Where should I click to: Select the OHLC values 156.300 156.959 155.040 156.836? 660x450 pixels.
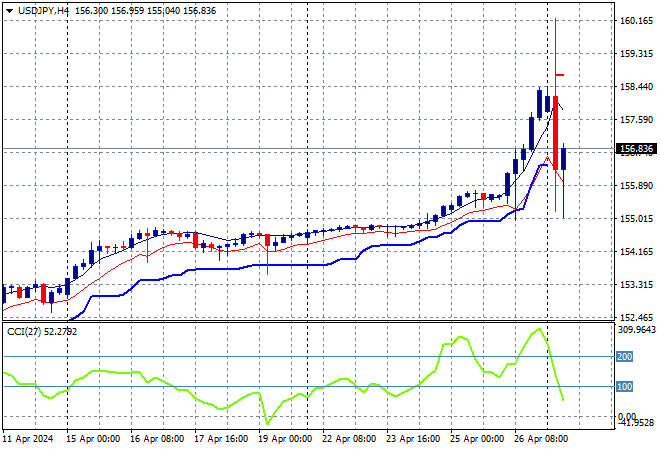[146, 11]
